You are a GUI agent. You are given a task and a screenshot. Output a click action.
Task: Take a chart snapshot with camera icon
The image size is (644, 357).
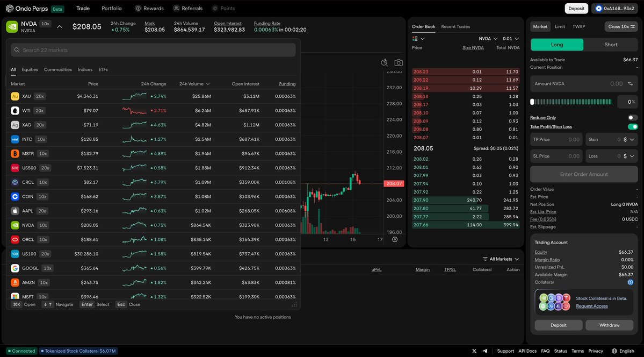pyautogui.click(x=399, y=62)
